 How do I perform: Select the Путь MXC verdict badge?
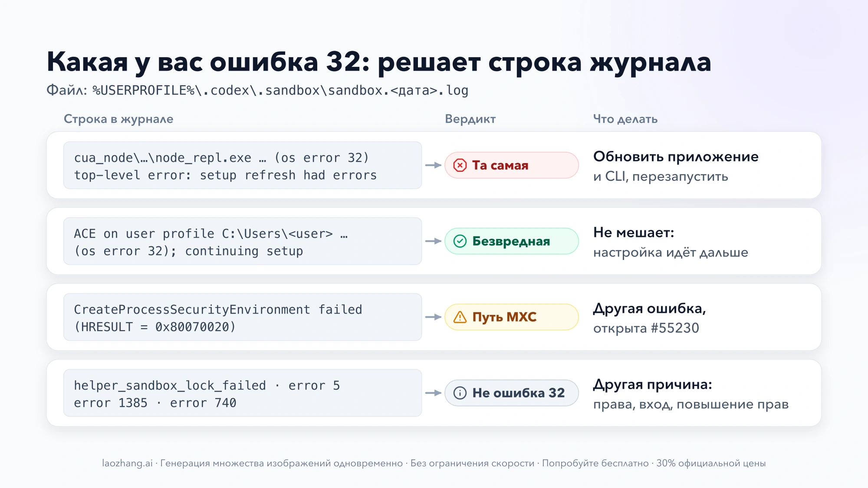tap(512, 317)
